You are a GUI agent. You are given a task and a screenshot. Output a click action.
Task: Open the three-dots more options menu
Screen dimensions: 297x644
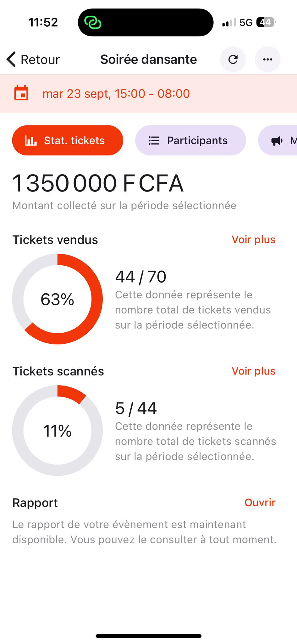tap(267, 59)
